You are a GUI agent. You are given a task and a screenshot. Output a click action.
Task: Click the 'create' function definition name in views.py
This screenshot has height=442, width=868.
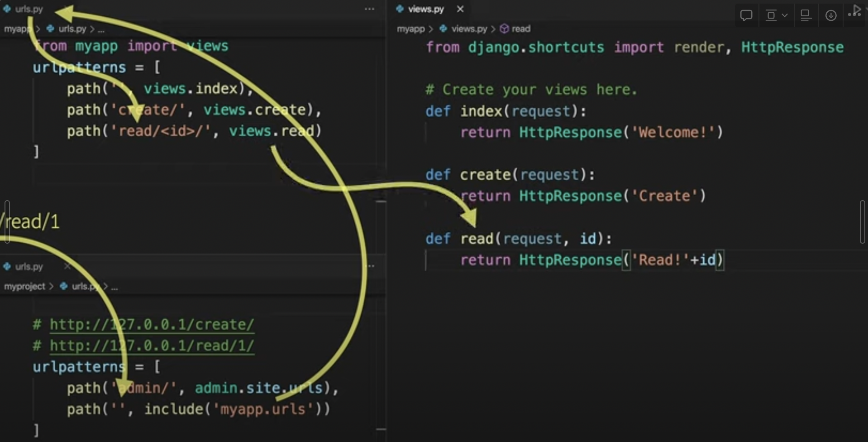(485, 175)
